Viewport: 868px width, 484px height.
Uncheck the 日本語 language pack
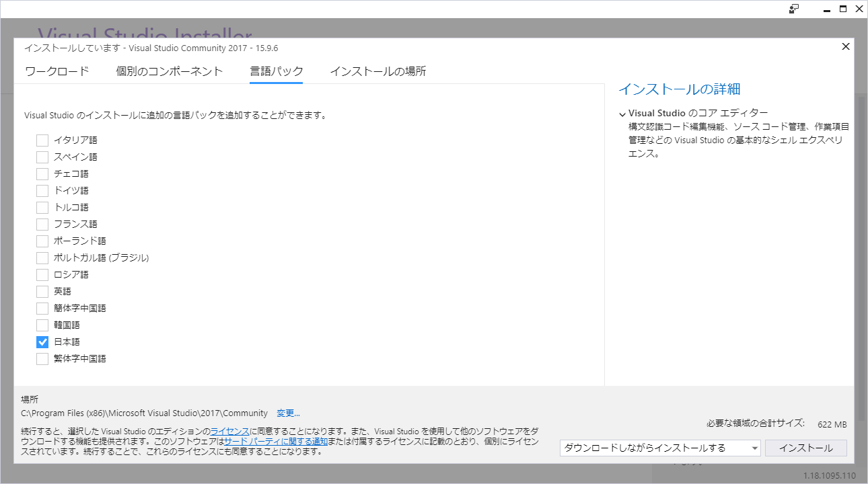click(x=42, y=341)
